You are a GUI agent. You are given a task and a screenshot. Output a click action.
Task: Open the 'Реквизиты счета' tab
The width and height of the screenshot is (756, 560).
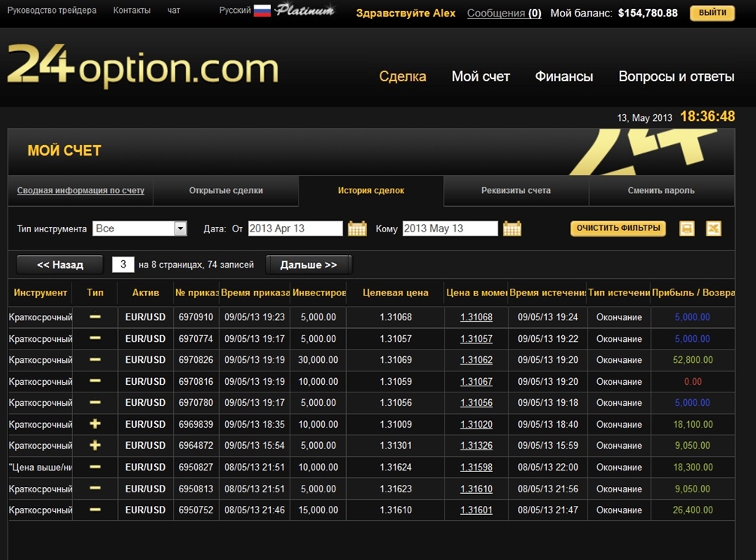[x=516, y=190]
